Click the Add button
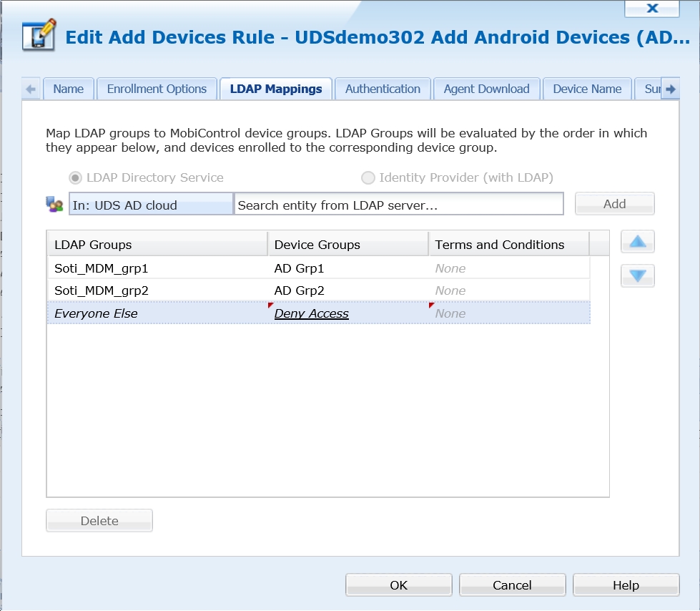700x611 pixels. point(614,204)
